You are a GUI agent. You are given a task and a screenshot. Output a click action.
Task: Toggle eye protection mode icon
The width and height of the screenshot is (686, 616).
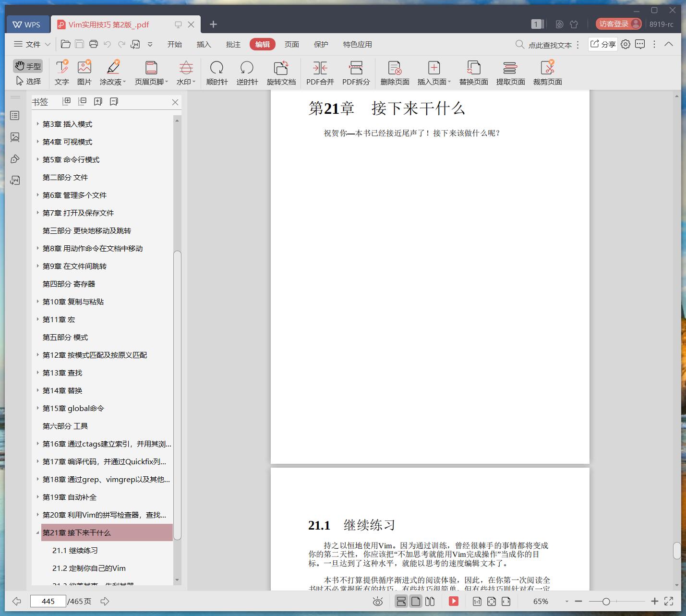378,601
